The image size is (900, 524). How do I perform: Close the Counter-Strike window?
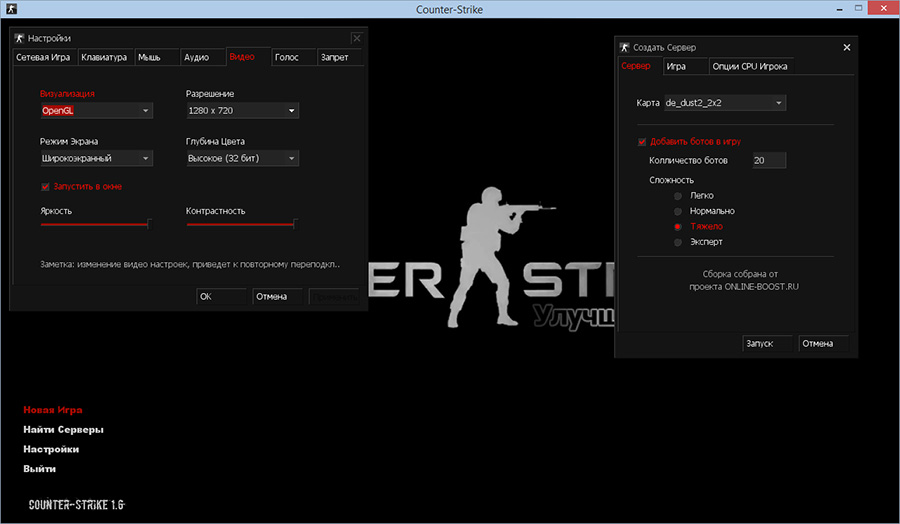click(885, 8)
